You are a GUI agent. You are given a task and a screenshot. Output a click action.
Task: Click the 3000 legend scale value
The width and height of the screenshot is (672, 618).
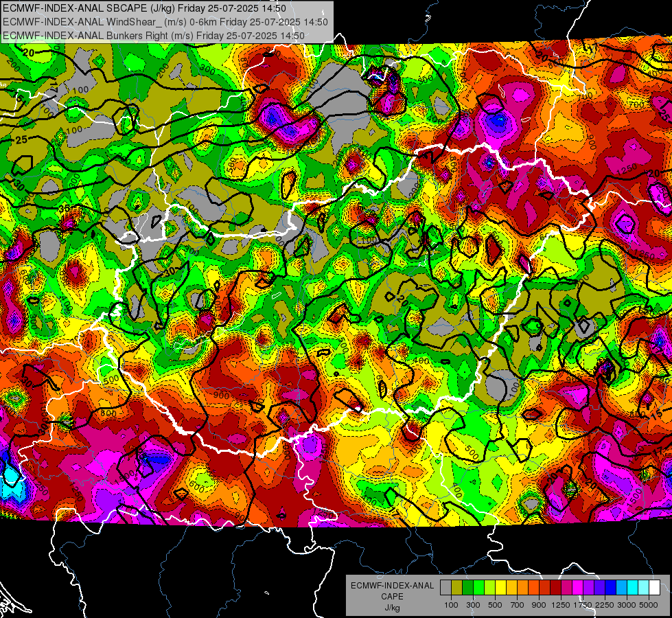tap(627, 605)
